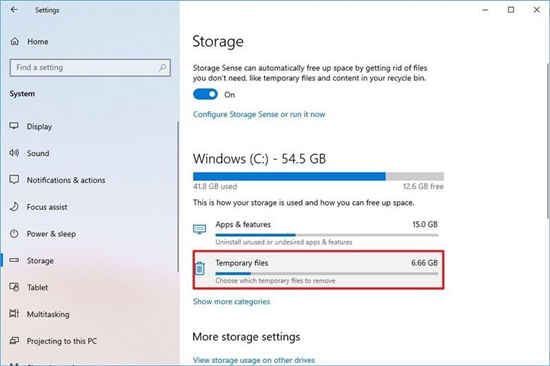Select the Focus assist moon icon
Viewport: 550px width, 366px height.
14,206
